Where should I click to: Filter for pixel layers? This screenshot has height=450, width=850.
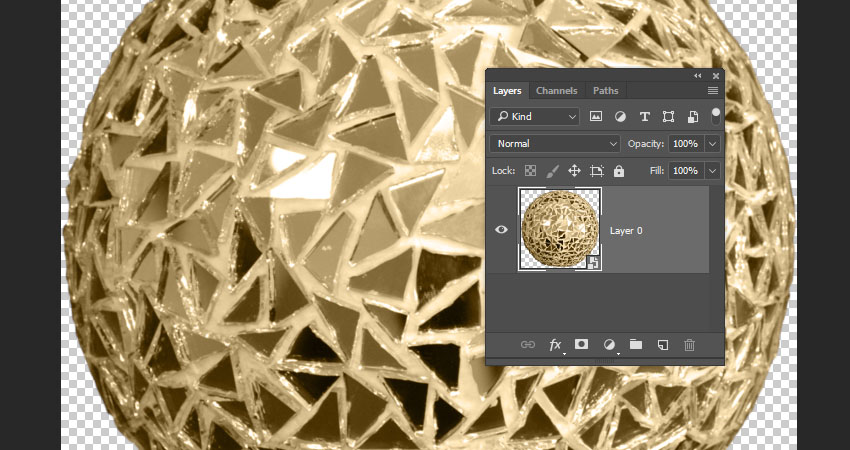click(x=596, y=117)
